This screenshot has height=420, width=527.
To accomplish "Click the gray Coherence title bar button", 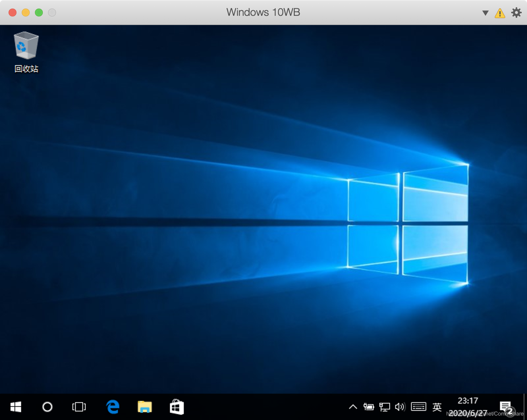I will coord(52,13).
